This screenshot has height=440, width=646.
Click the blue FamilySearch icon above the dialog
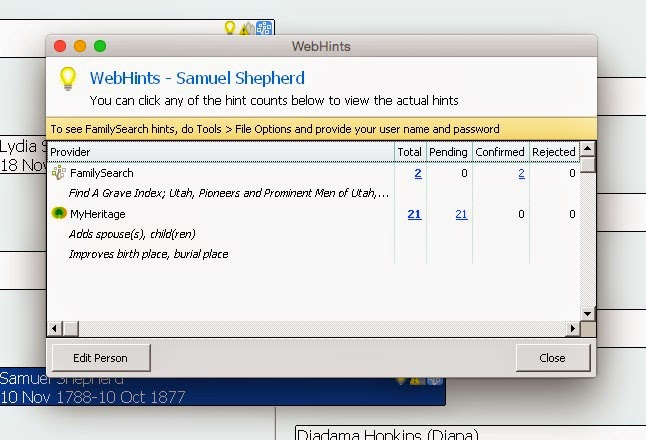click(x=264, y=28)
